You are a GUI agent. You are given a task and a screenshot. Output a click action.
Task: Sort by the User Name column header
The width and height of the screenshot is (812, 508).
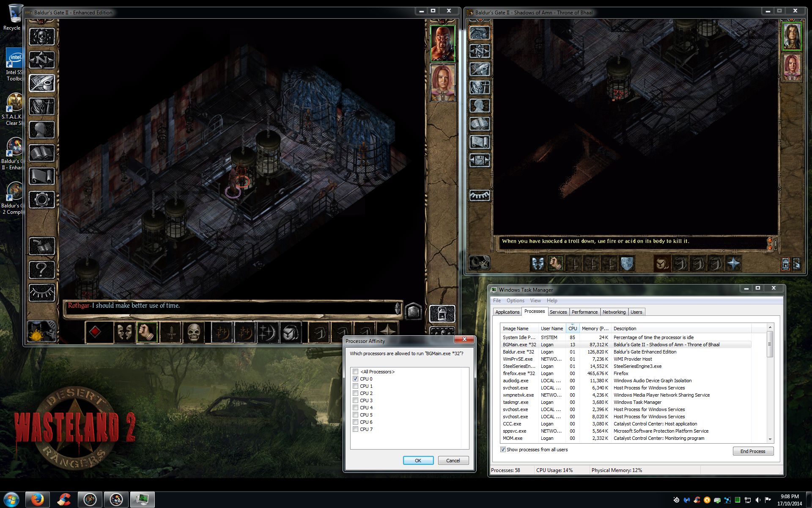point(552,329)
